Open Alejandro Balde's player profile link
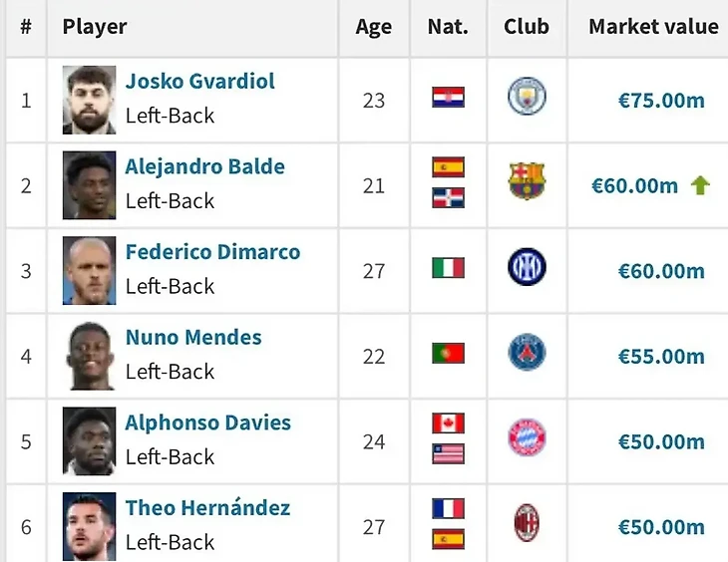The width and height of the screenshot is (728, 562). (204, 166)
